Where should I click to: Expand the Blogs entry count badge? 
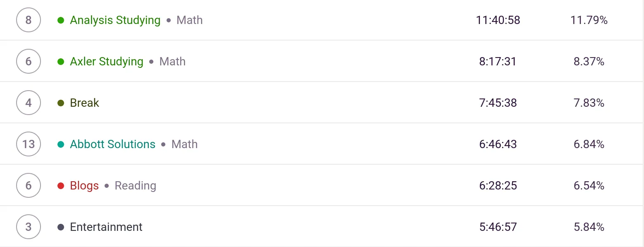[29, 185]
